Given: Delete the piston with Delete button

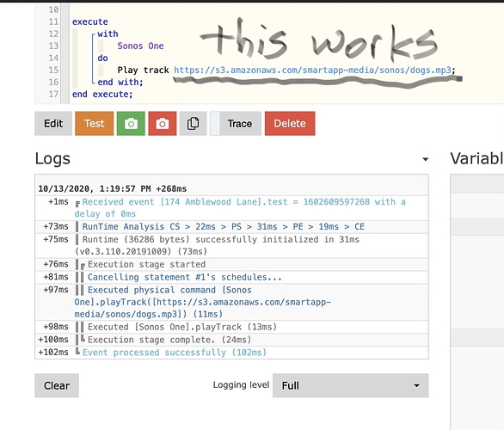Looking at the screenshot, I should [290, 123].
